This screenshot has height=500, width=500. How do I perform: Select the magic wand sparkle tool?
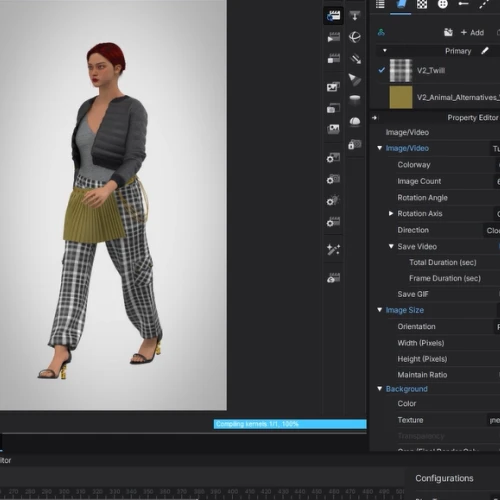(x=333, y=249)
